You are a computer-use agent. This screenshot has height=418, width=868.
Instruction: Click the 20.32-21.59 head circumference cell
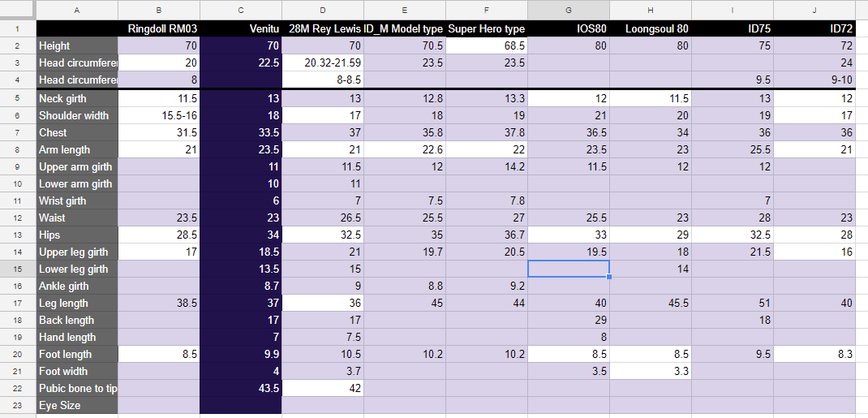pyautogui.click(x=323, y=63)
